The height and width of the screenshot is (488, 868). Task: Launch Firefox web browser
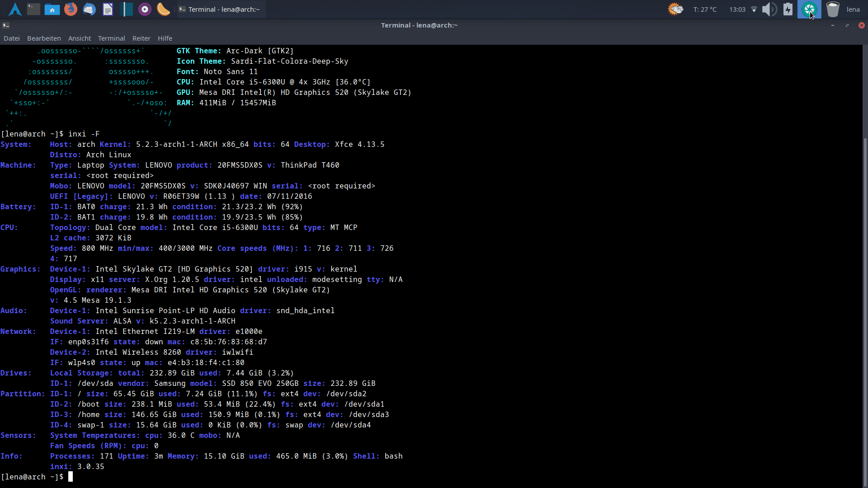(71, 9)
